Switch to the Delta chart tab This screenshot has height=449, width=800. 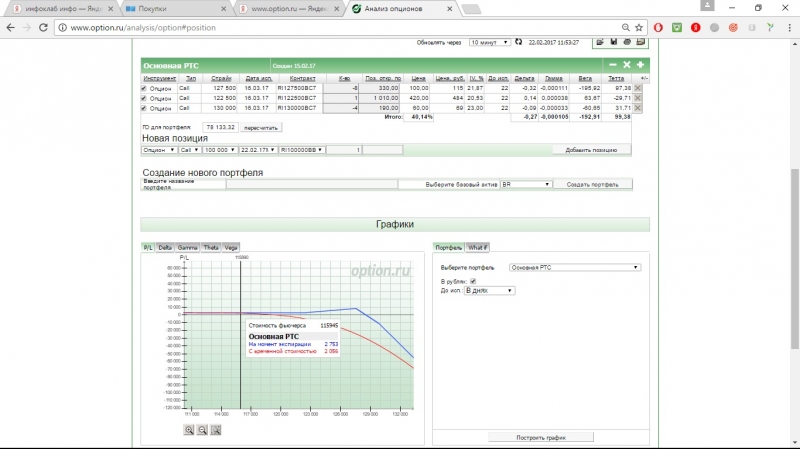click(x=165, y=247)
